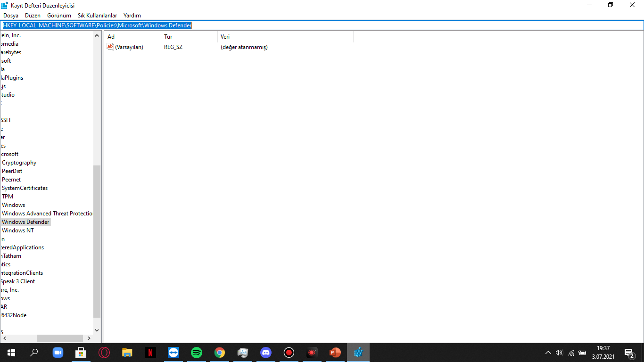Launch Opera browser from the taskbar
644x362 pixels.
pos(104,353)
